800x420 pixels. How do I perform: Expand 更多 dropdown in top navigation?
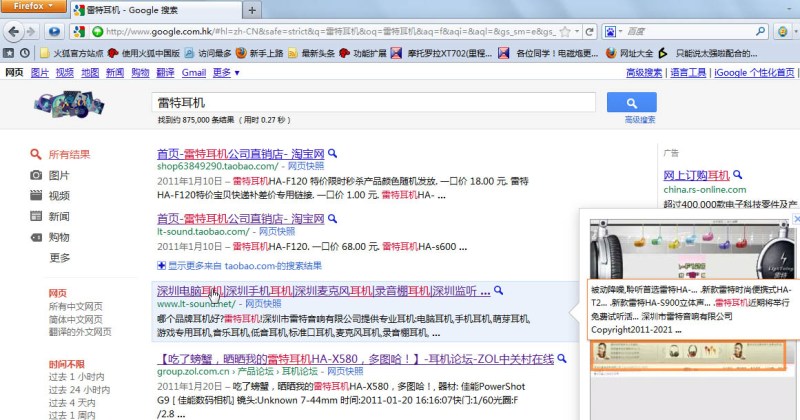[226, 72]
